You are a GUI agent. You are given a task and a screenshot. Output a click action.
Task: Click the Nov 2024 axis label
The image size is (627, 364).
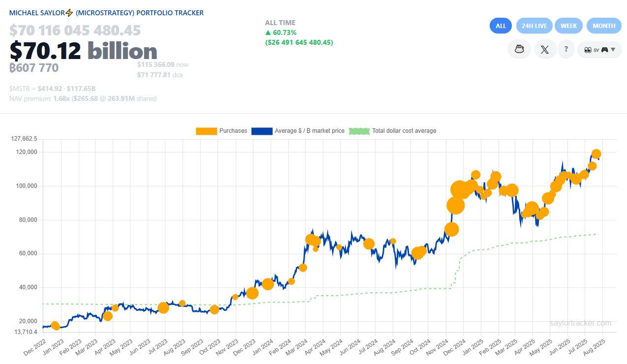coord(437,347)
